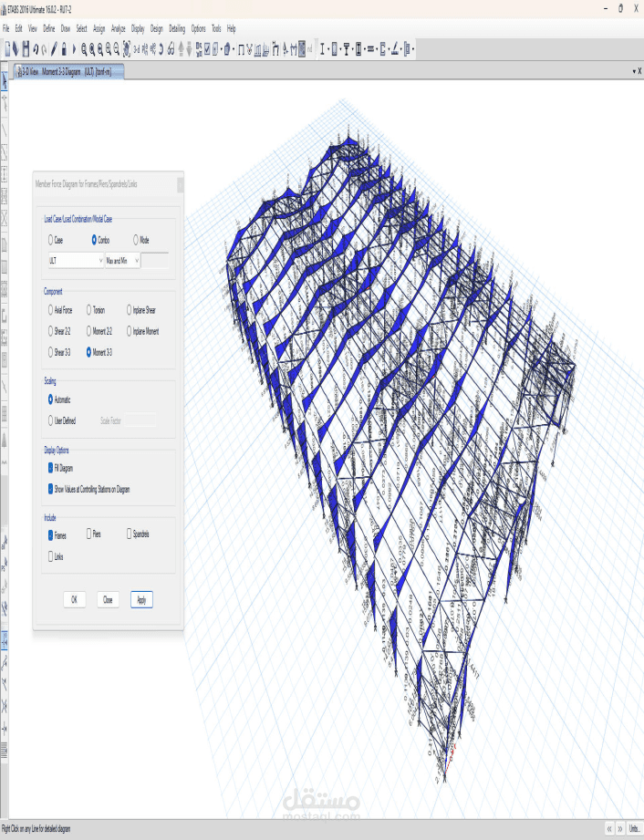Enable the Piers include checkbox
This screenshot has width=644, height=840.
(89, 534)
